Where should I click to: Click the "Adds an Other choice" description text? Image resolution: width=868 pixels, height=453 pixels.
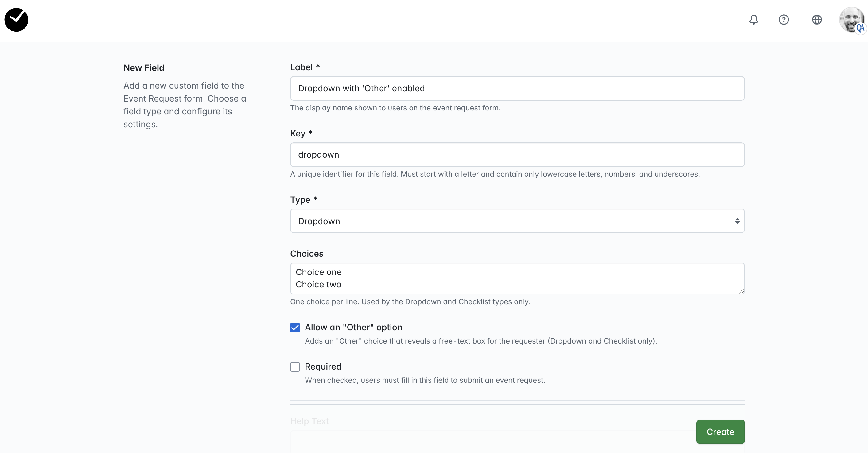point(481,341)
